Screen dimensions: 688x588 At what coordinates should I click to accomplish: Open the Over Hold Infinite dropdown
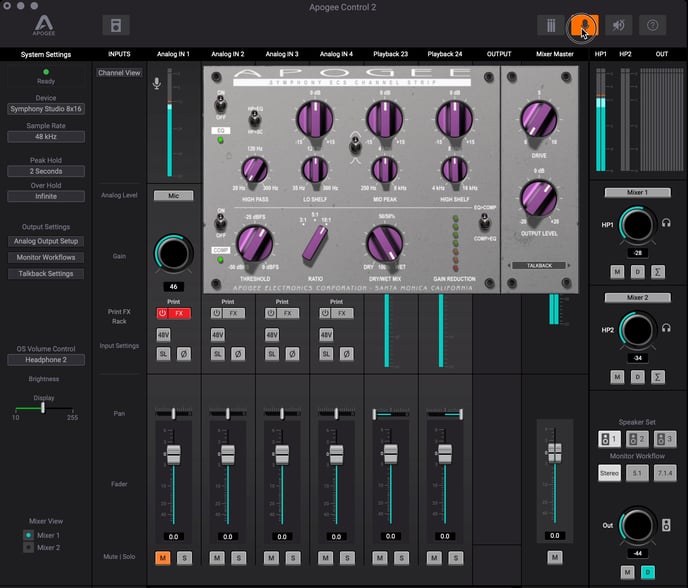tap(46, 196)
